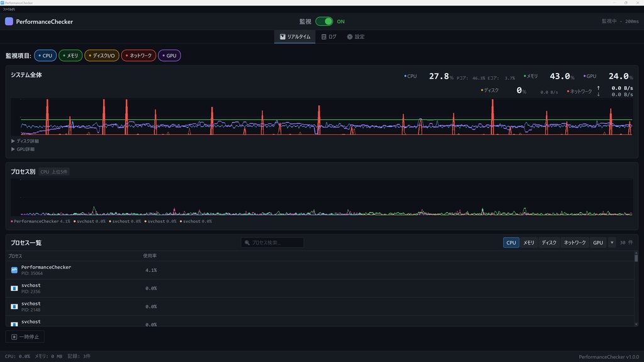Sort process list by ディスク button
This screenshot has height=362, width=644.
click(548, 243)
